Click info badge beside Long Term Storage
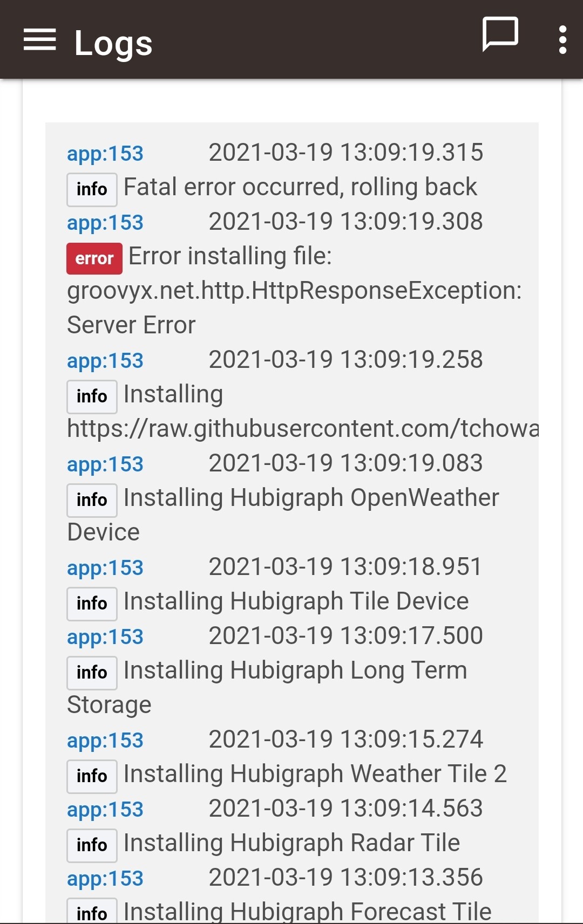Image resolution: width=583 pixels, height=924 pixels. (x=92, y=673)
